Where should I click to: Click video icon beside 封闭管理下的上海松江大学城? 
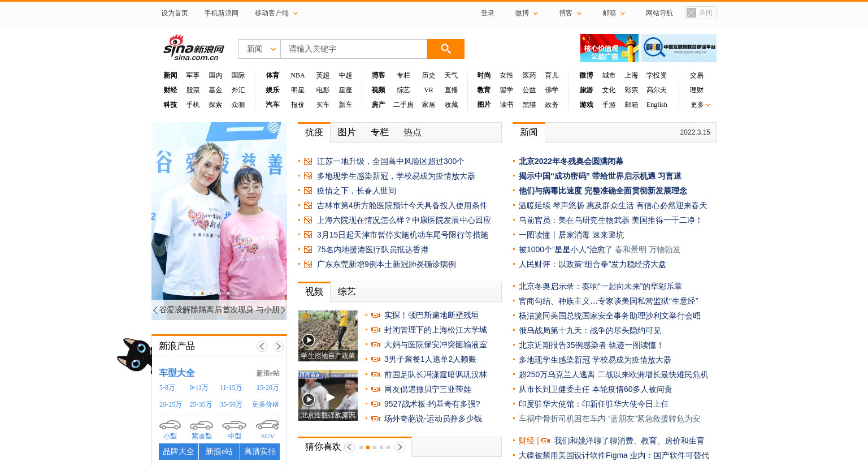tap(376, 330)
